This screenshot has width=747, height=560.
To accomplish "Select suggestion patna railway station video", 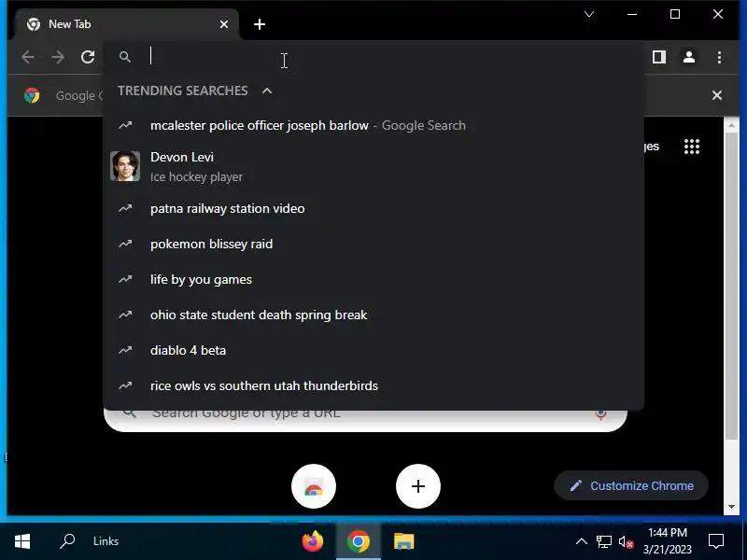I will pos(373,208).
